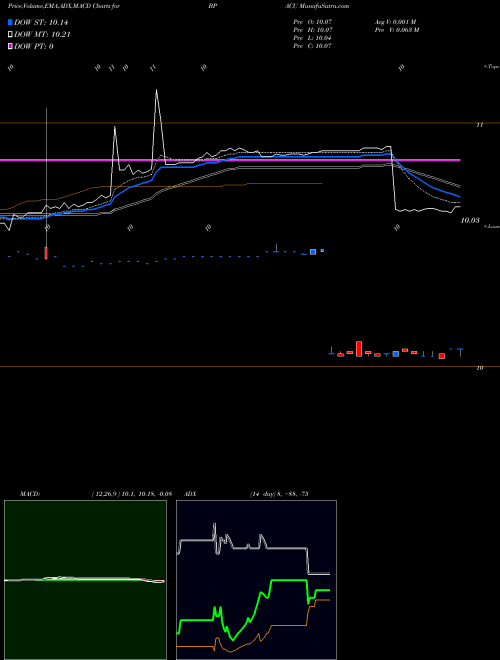Select the 'DOW PT: 0' legend text
This screenshot has width=500, height=660.
pos(34,46)
